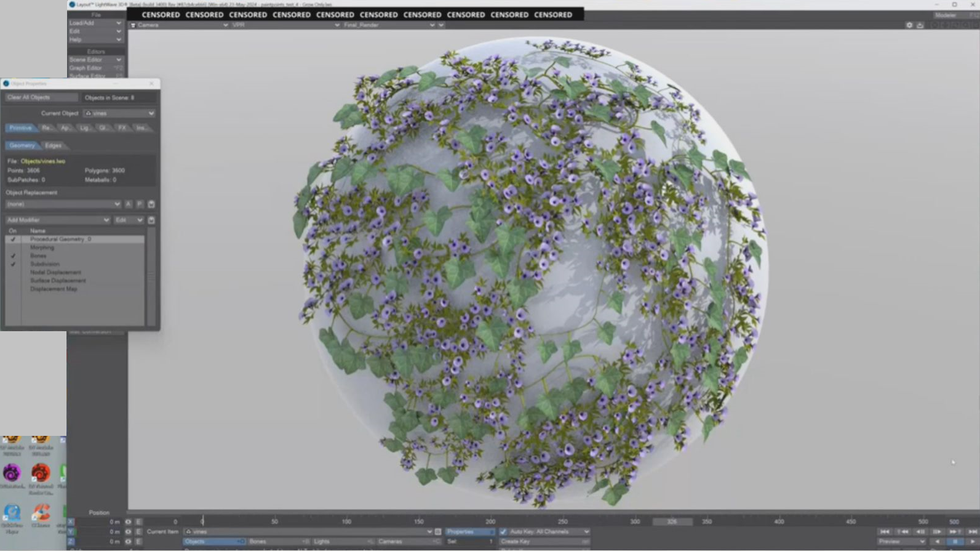Open the CCleaner desktop shortcut
Screen dimensions: 980x551
[41, 513]
